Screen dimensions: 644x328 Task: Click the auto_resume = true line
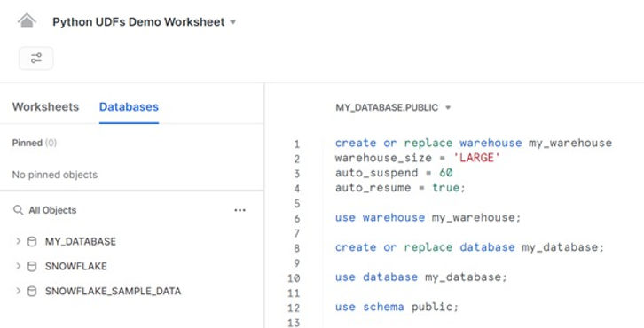point(400,188)
